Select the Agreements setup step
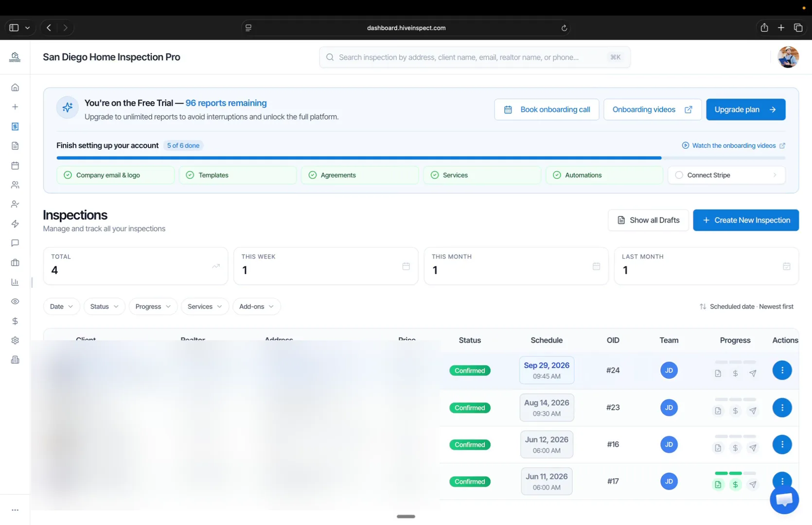The image size is (812, 525). [x=360, y=175]
